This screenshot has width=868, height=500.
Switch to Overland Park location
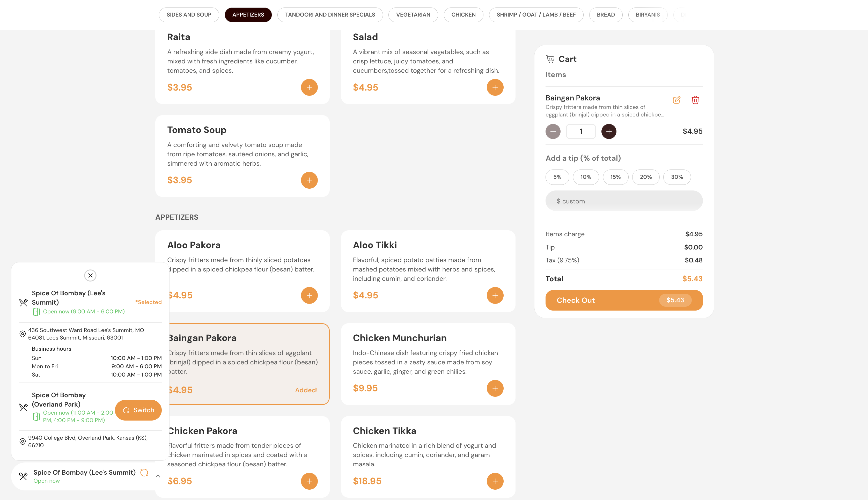138,410
